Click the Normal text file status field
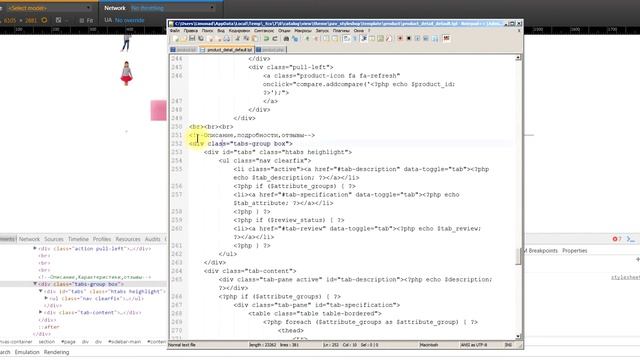This screenshot has height=360, width=640. 182,345
